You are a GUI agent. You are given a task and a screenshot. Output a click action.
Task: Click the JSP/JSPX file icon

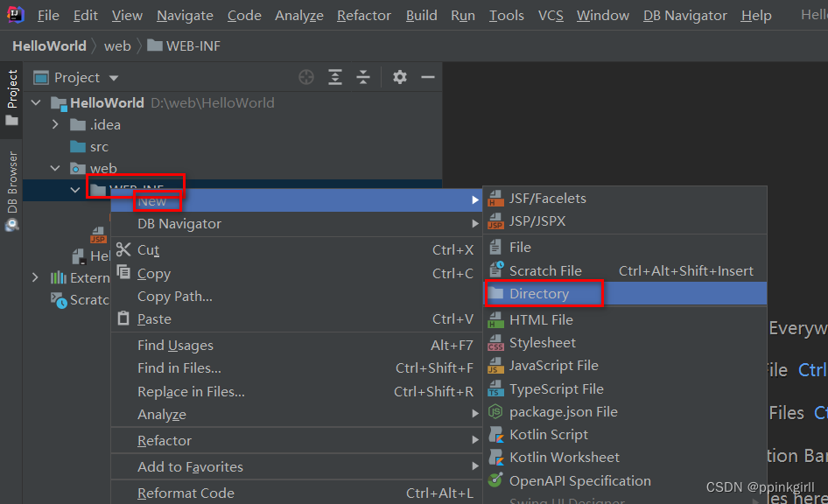(495, 221)
